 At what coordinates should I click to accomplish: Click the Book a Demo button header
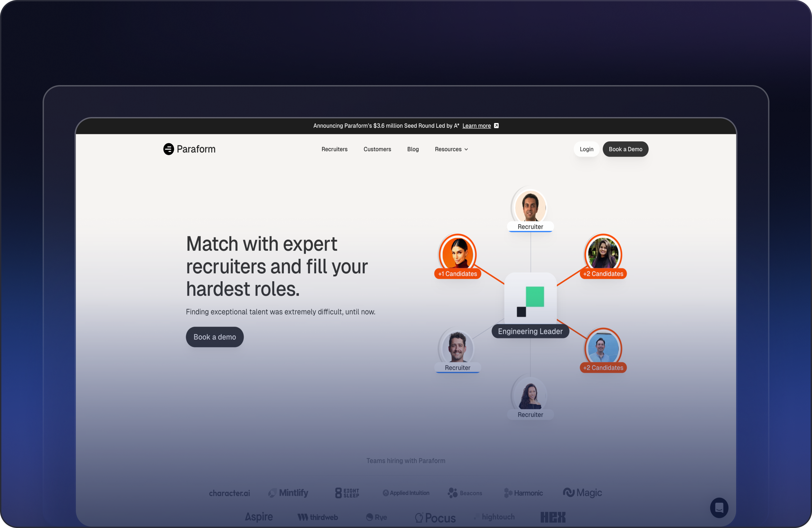[x=626, y=149]
